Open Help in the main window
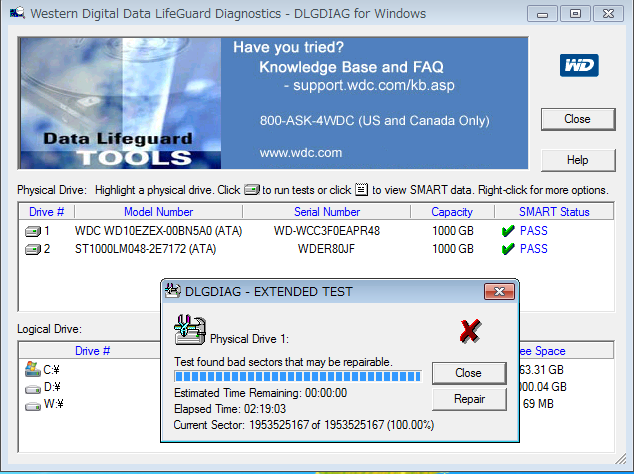 [x=578, y=160]
